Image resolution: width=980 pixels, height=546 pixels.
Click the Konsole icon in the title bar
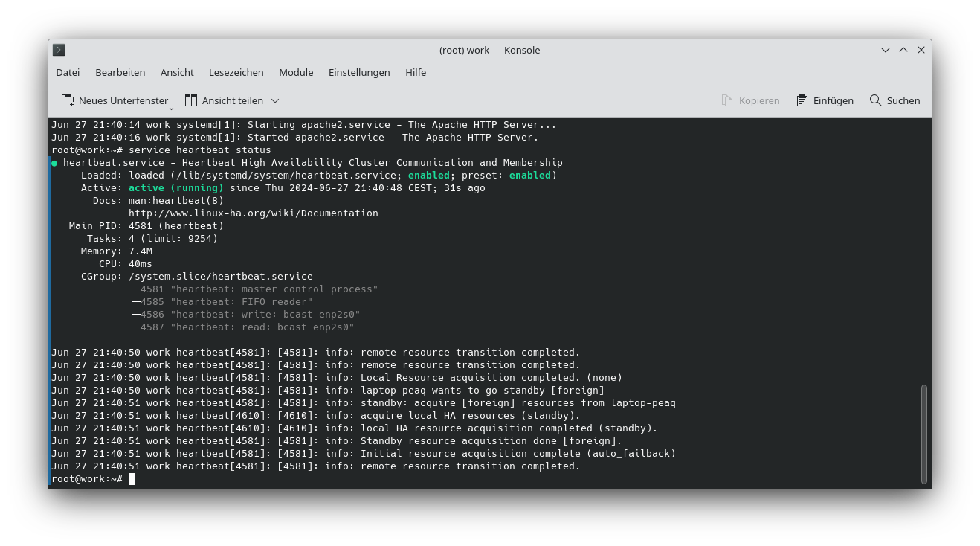pyautogui.click(x=58, y=49)
